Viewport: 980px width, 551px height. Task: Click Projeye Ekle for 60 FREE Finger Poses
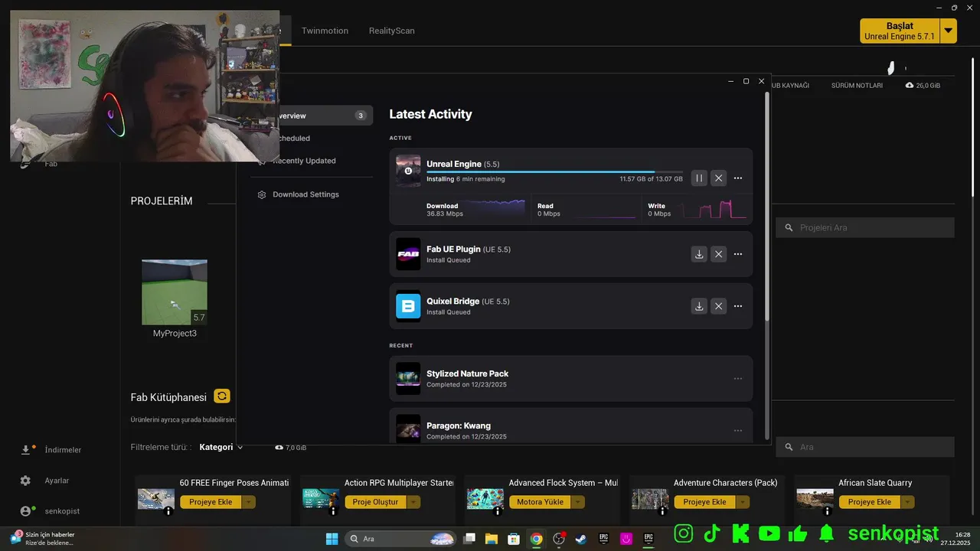(211, 502)
